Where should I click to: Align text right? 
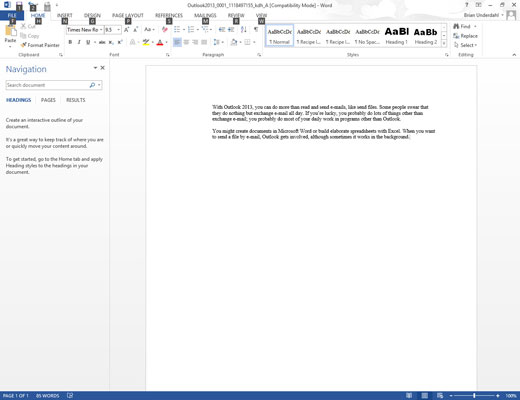195,42
